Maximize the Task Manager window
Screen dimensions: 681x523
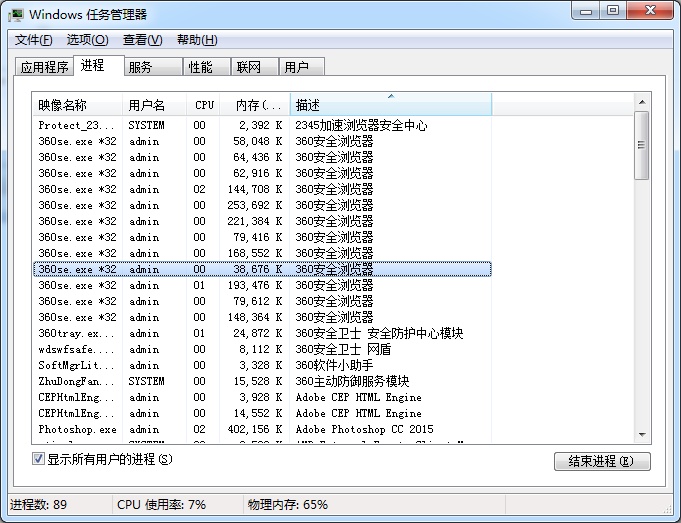tap(613, 11)
